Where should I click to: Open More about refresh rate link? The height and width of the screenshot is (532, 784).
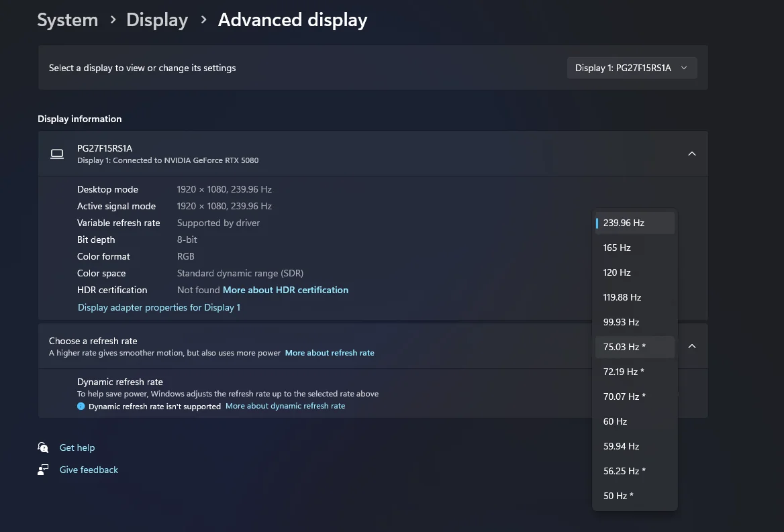coord(330,353)
